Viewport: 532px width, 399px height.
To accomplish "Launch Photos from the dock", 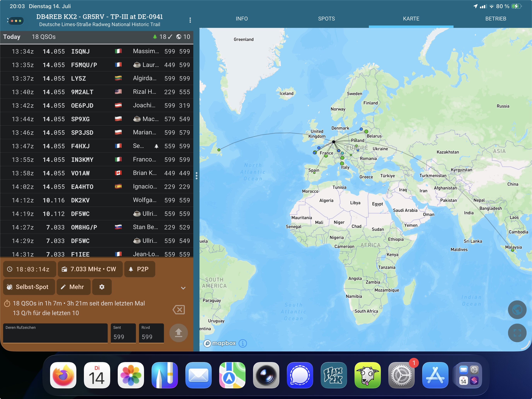I will (131, 375).
